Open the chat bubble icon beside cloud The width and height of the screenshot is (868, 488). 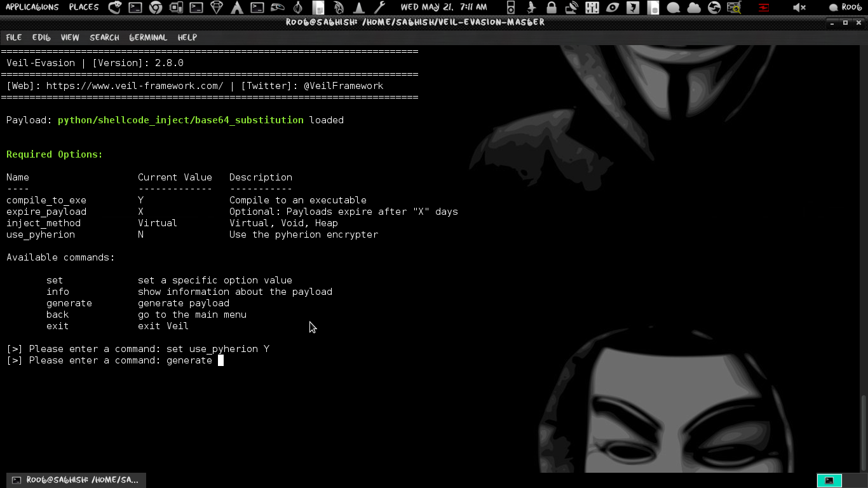pos(674,8)
